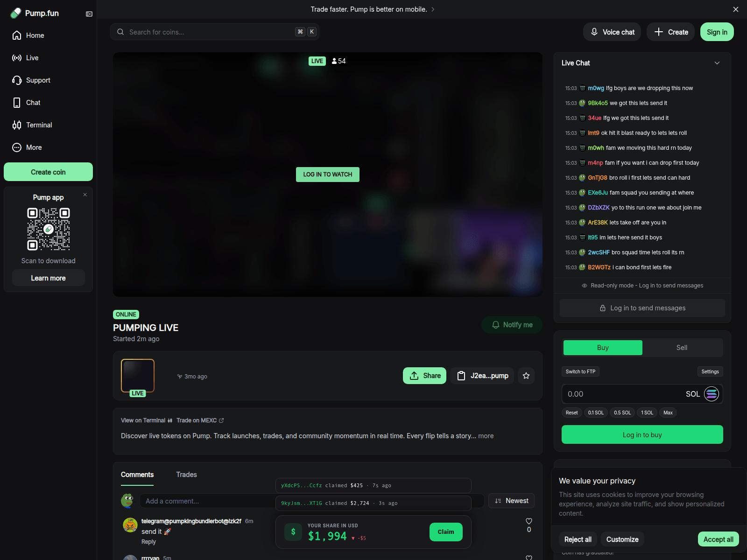Collapse the Live Chat panel
Image resolution: width=747 pixels, height=560 pixels.
pos(717,63)
